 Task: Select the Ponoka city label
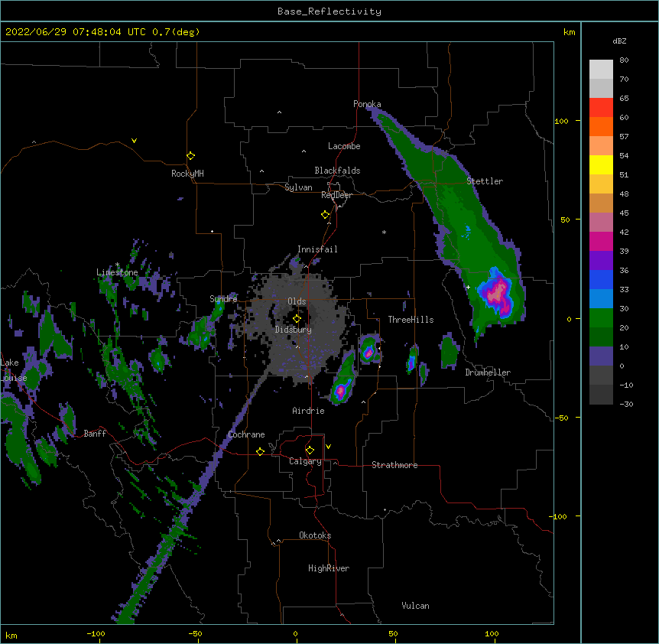(x=367, y=104)
